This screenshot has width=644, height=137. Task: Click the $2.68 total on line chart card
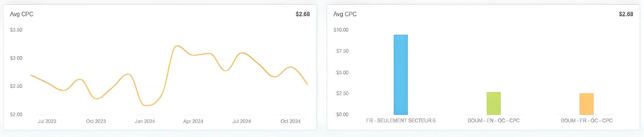pyautogui.click(x=303, y=14)
